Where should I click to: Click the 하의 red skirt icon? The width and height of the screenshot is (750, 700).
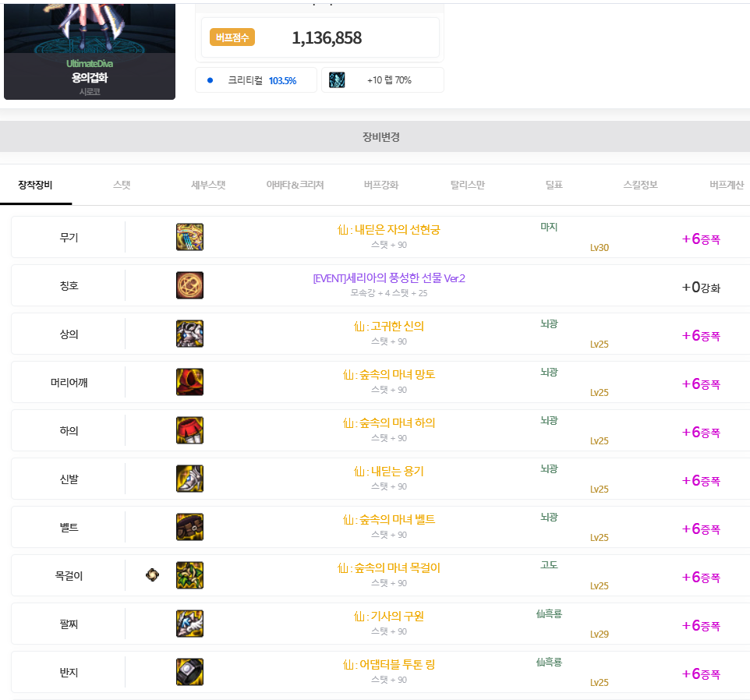(x=189, y=430)
